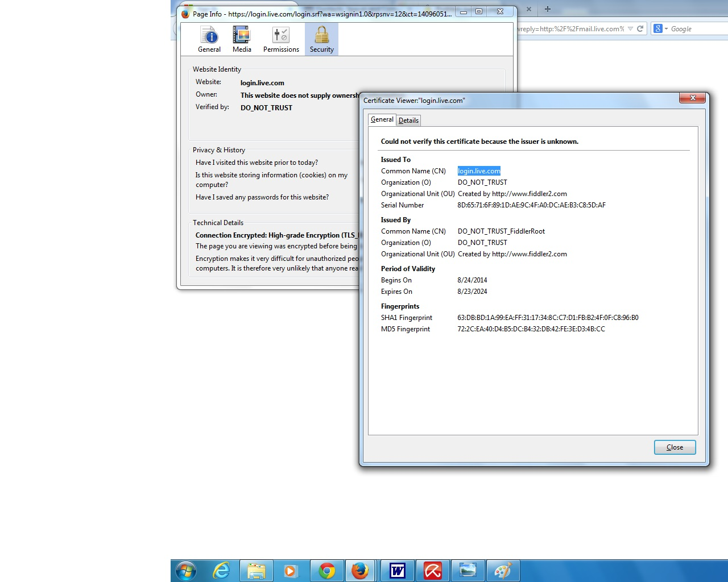This screenshot has width=728, height=582.
Task: Select the Security tab in Page Info
Action: click(x=322, y=39)
